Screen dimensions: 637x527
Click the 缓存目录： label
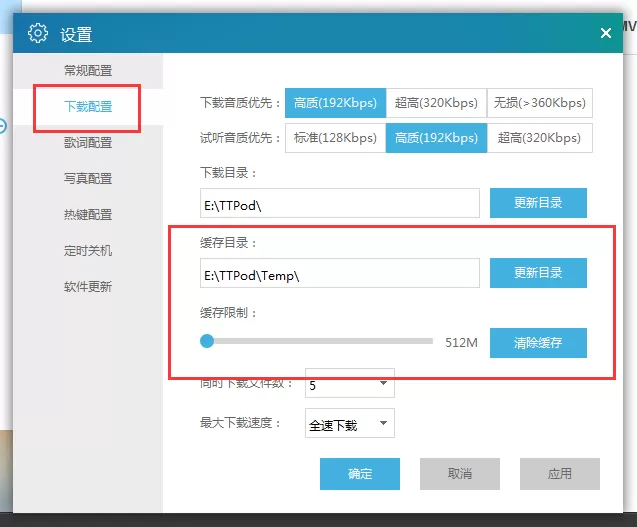[x=228, y=243]
